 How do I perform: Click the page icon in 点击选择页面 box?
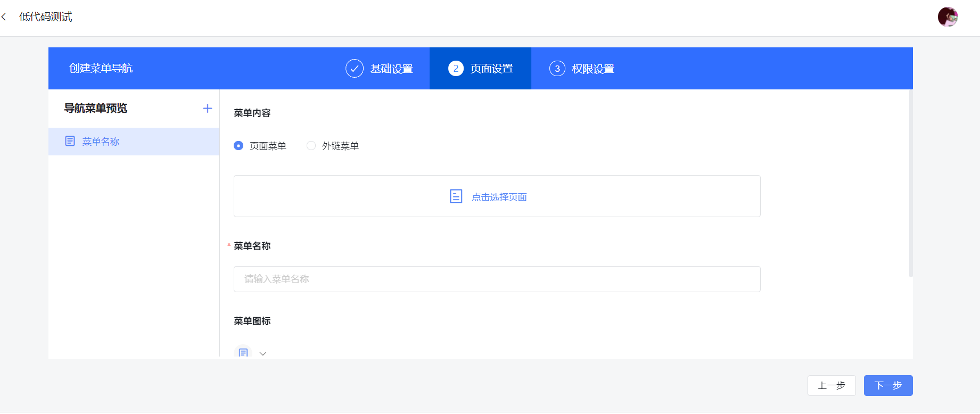point(456,196)
